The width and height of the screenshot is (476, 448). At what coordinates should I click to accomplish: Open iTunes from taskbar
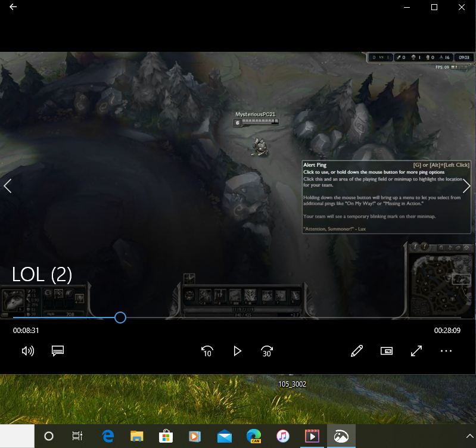[x=283, y=436]
